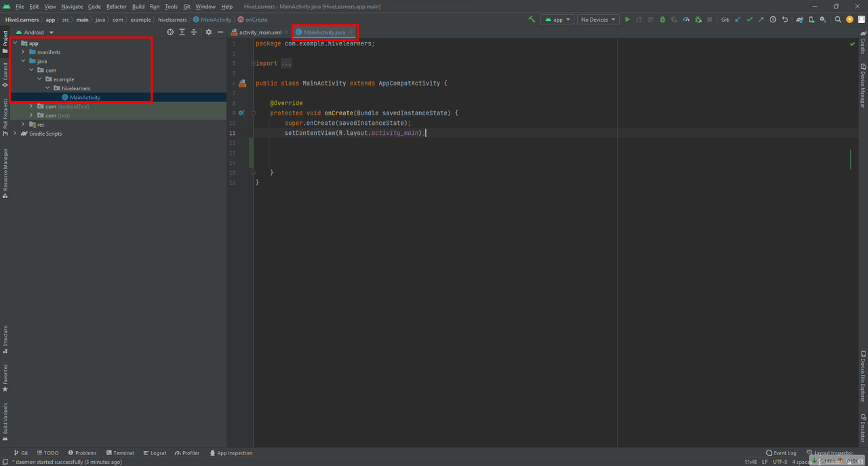The height and width of the screenshot is (466, 868).
Task: Click override gutter icon on line 9
Action: click(241, 113)
